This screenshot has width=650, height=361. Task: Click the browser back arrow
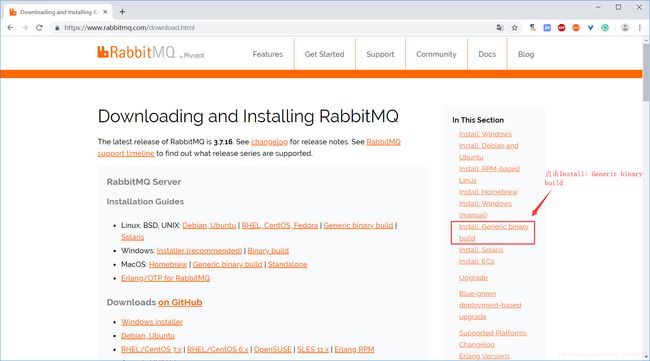(10, 28)
